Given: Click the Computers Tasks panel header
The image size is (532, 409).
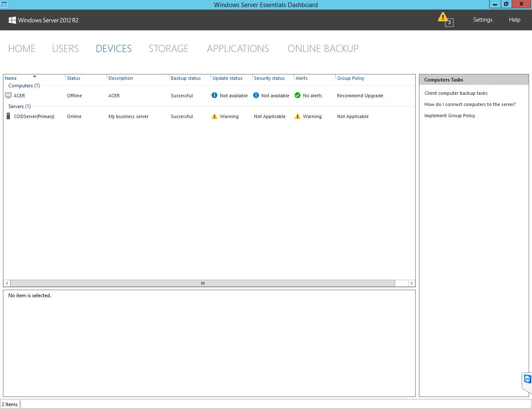Looking at the screenshot, I should click(474, 80).
